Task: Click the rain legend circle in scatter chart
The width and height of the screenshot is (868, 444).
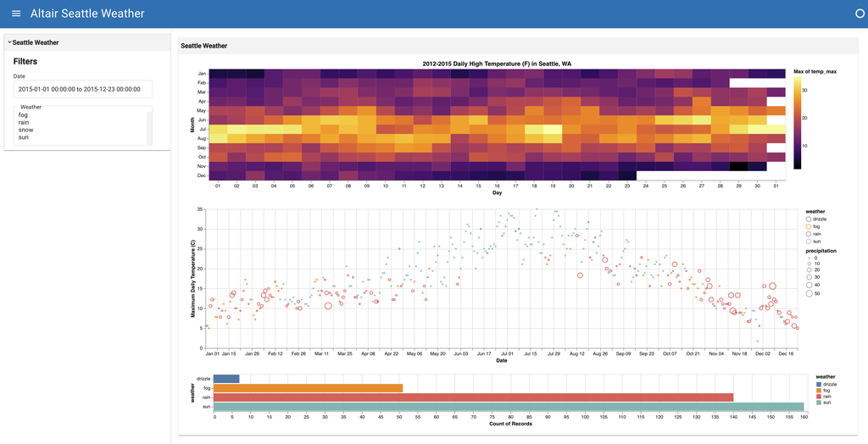Action: 809,234
